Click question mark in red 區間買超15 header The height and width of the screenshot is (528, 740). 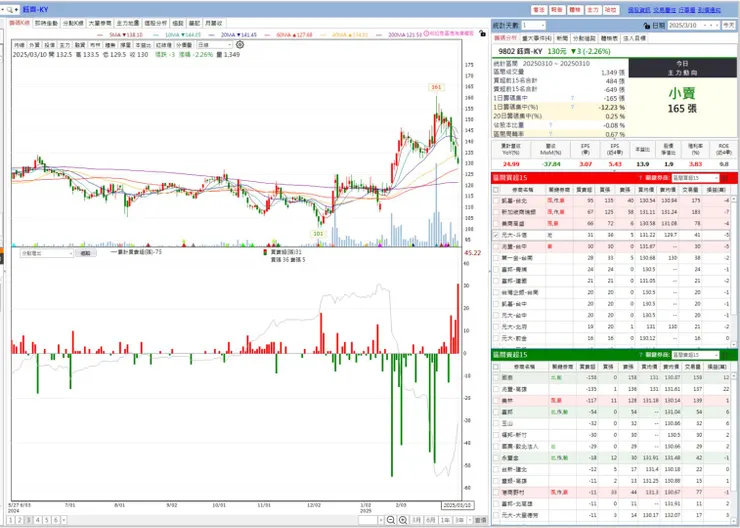[640, 178]
